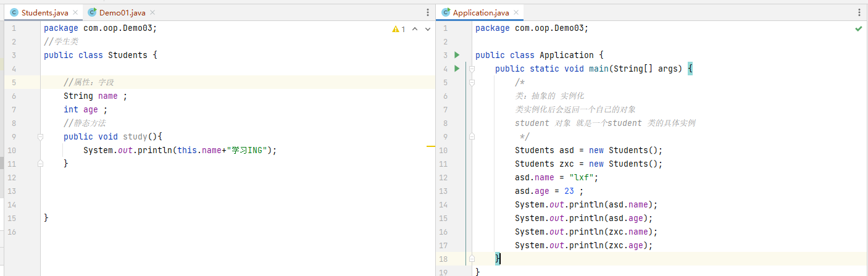Viewport: 868px width, 276px height.
Task: Click 'Students asd = new Students();' line
Action: coord(589,150)
